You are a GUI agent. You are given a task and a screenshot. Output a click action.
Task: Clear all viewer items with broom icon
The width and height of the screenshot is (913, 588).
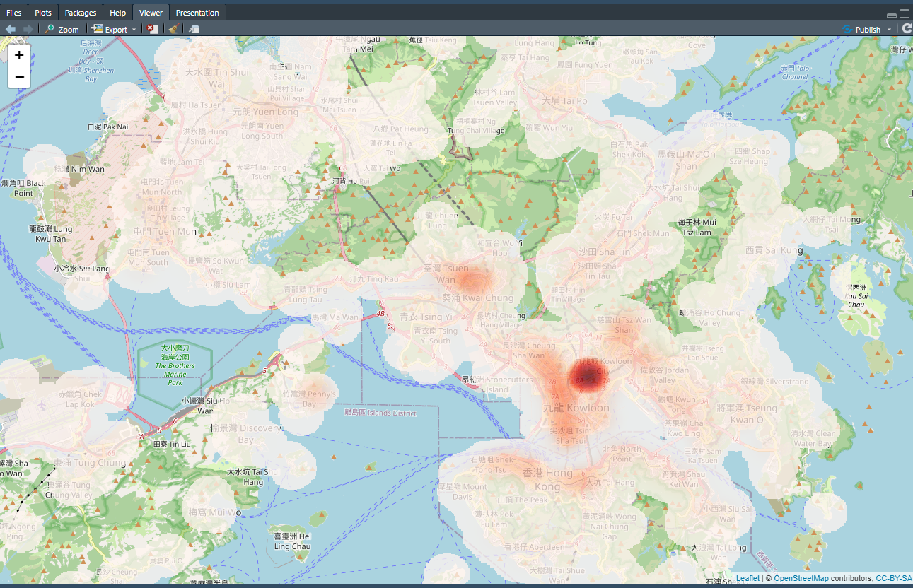point(173,29)
